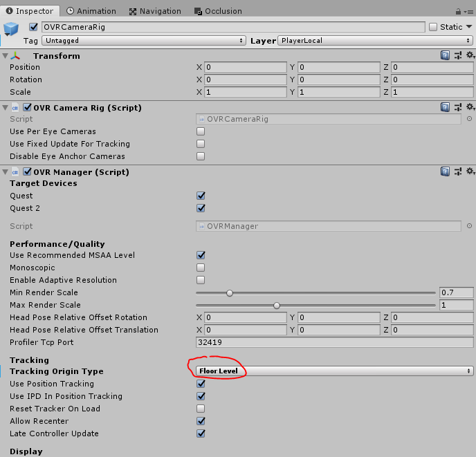Adjust the Max Render Scale slider handle
Screen dimensions: 476x457
click(x=277, y=306)
